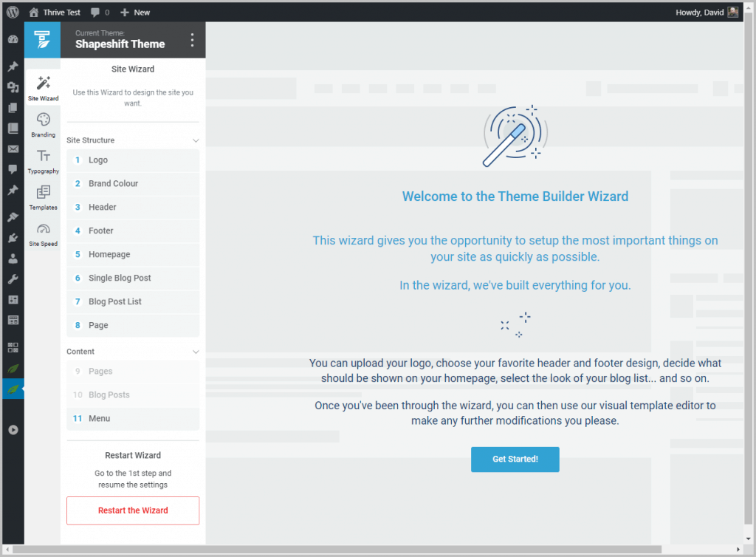
Task: Open the Menu step in Content
Action: click(x=133, y=419)
